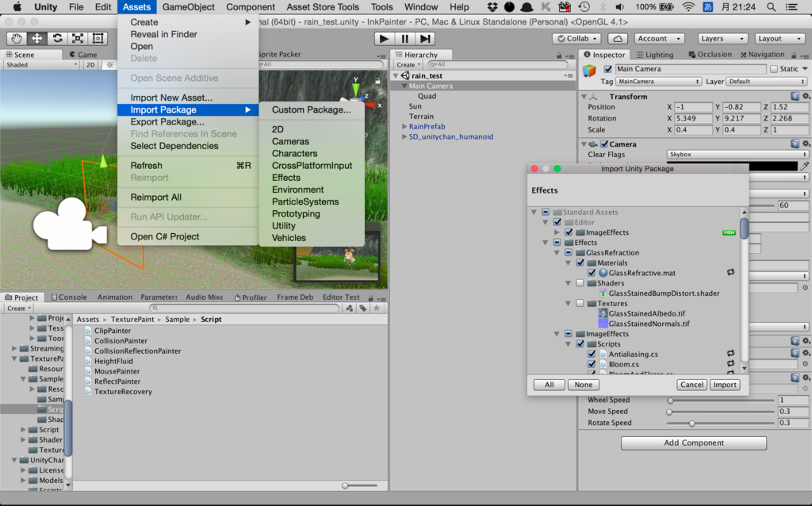Uncheck GlassRefractive.mat in import dialog
The height and width of the screenshot is (506, 812).
(x=592, y=272)
